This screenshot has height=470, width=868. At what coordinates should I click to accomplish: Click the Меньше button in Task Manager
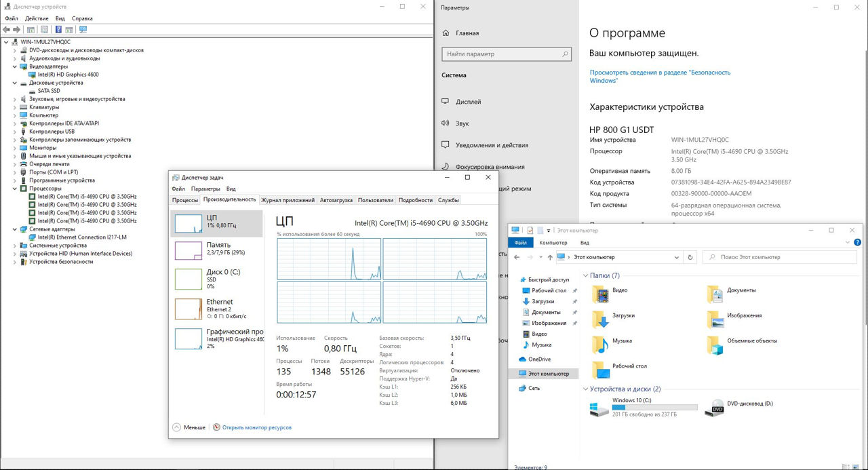tap(189, 427)
